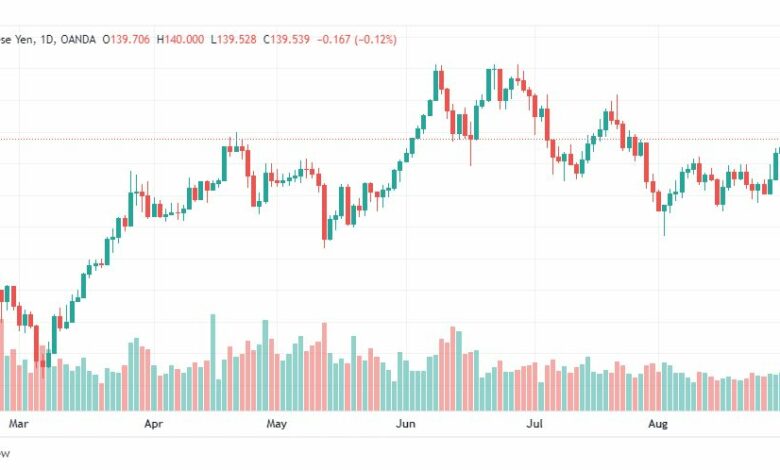Click the 1D interval label in legend
Screen dimensions: 780x470
click(47, 40)
